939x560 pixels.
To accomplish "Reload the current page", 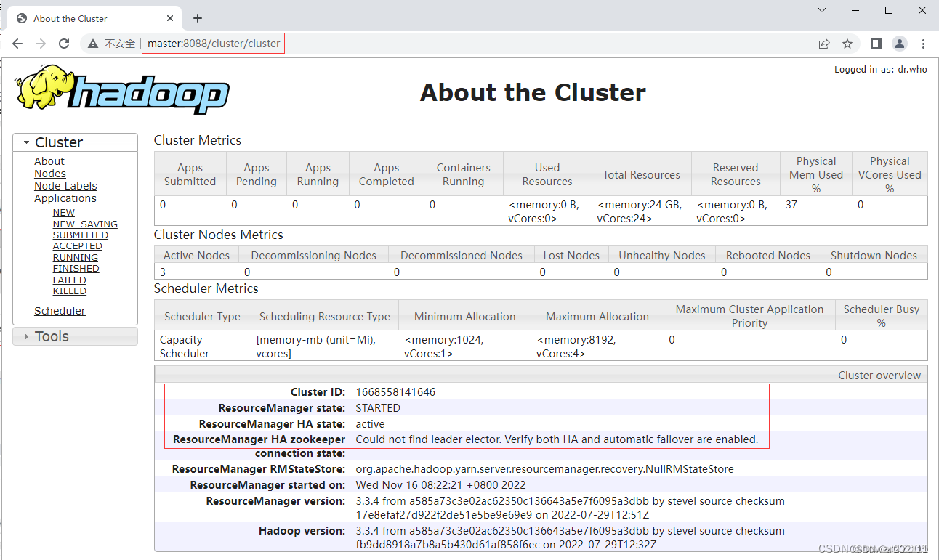I will (64, 44).
